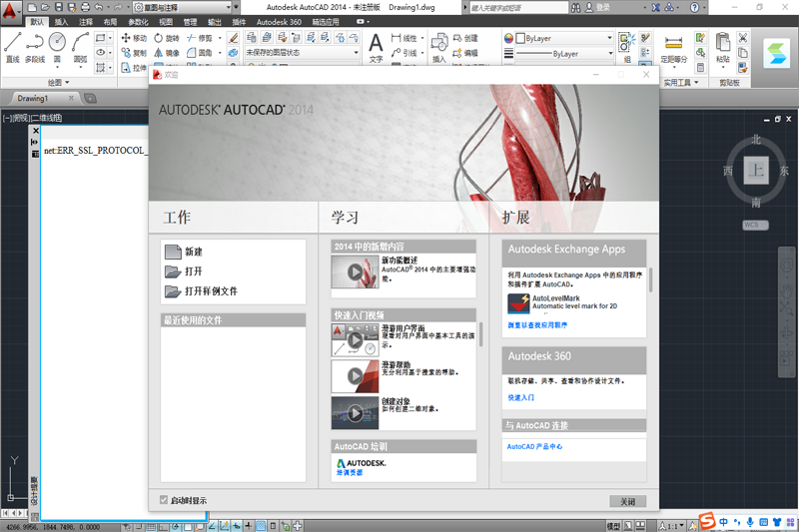This screenshot has height=532, width=799.
Task: Select the Arc (圆弧) tool
Action: [80, 47]
